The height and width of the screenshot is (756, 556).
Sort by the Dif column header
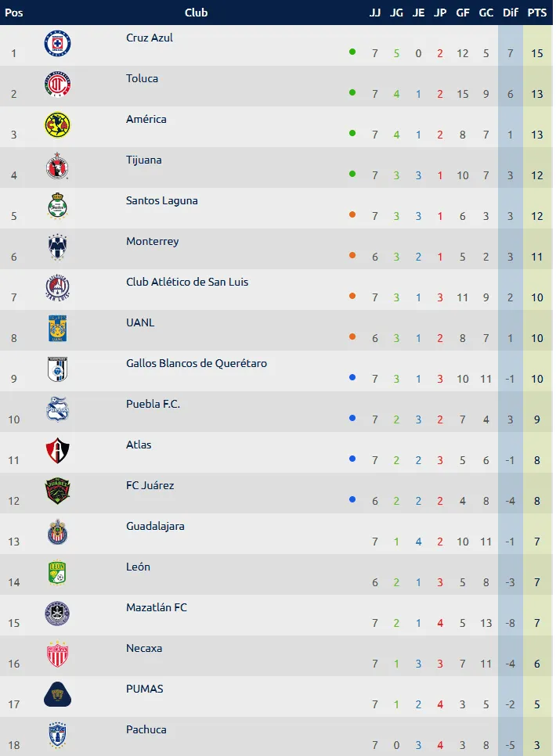(510, 13)
